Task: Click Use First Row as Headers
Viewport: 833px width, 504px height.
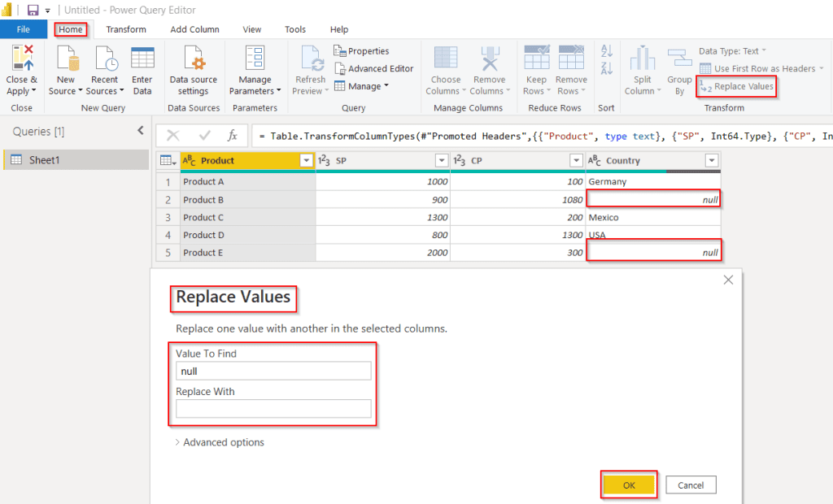Action: click(761, 68)
